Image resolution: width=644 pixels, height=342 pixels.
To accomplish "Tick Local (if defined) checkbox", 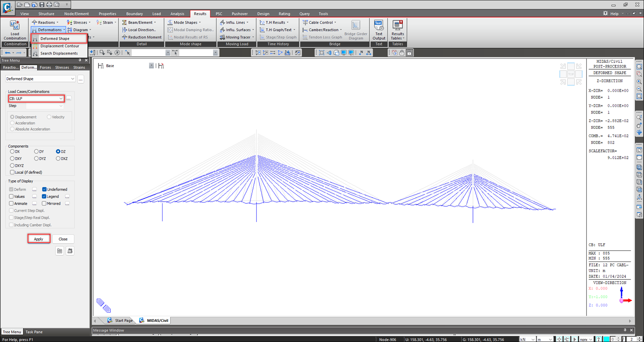I will [12, 172].
